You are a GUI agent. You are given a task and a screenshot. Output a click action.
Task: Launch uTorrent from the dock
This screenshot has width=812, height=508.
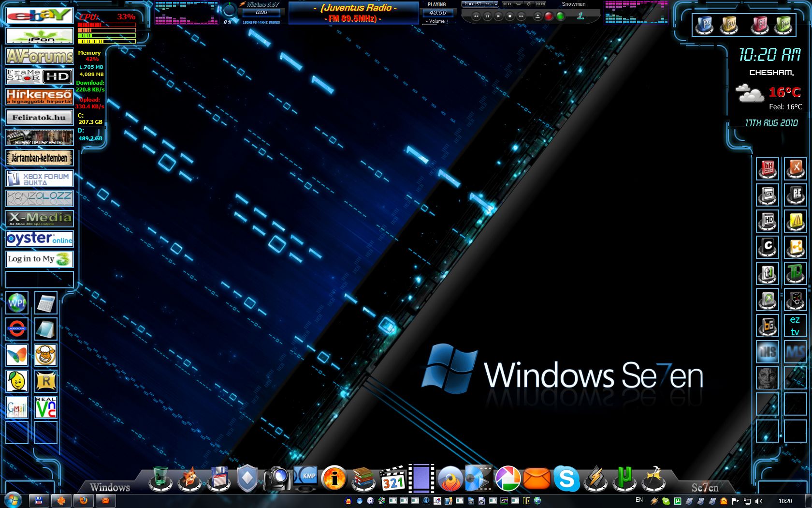click(x=624, y=479)
